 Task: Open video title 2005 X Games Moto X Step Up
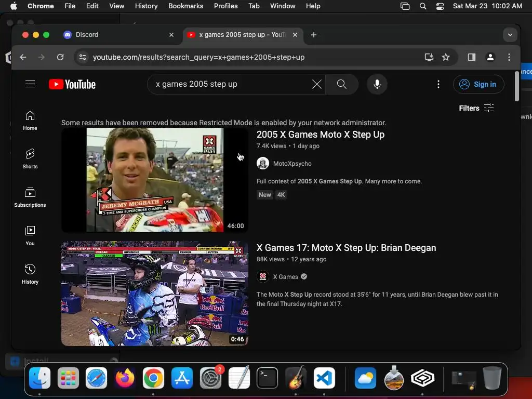(320, 135)
